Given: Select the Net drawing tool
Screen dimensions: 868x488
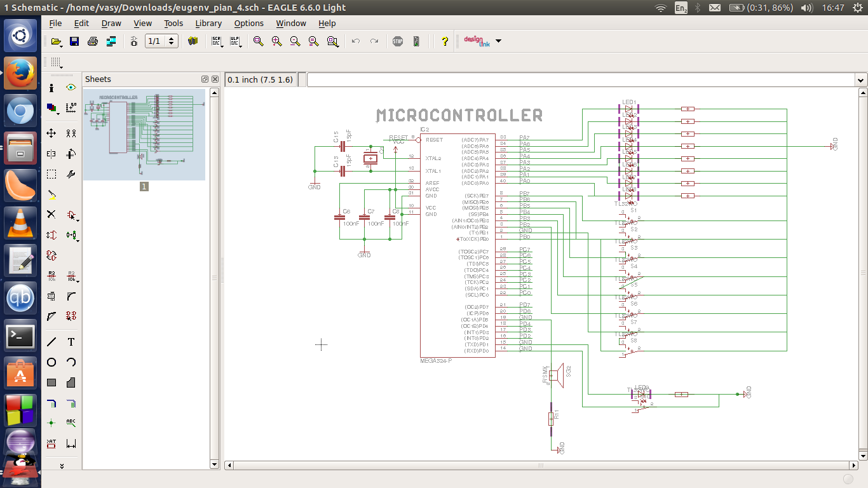Looking at the screenshot, I should (71, 403).
